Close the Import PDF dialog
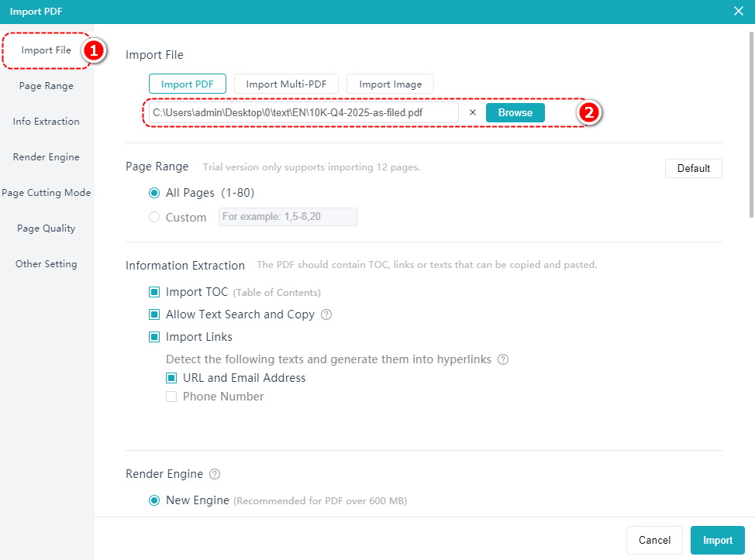 (738, 11)
